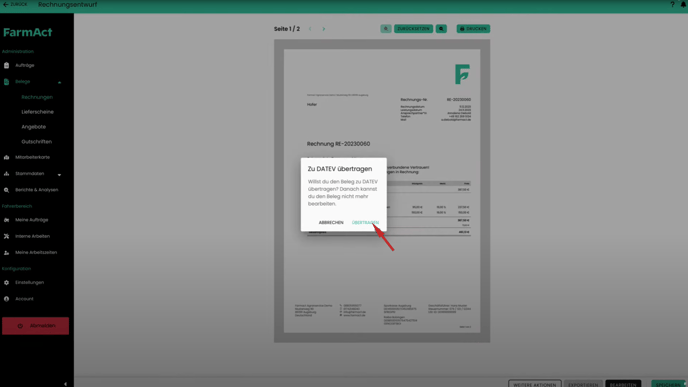The width and height of the screenshot is (688, 387).
Task: Collapse the Belege menu section
Action: 59,82
